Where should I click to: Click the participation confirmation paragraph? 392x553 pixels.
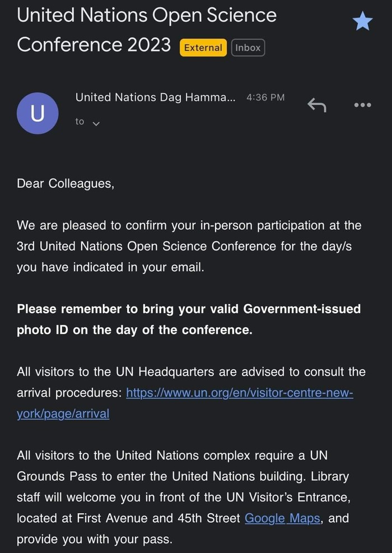click(x=189, y=247)
